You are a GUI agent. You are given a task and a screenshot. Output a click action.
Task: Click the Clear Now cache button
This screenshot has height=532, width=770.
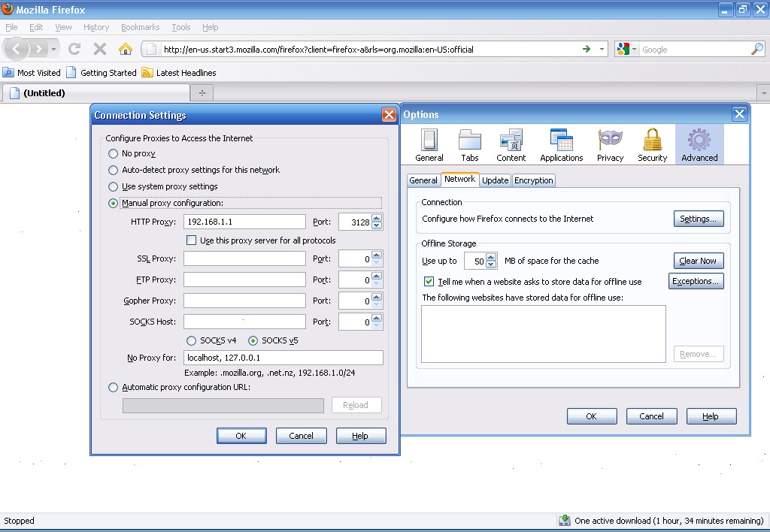point(699,261)
